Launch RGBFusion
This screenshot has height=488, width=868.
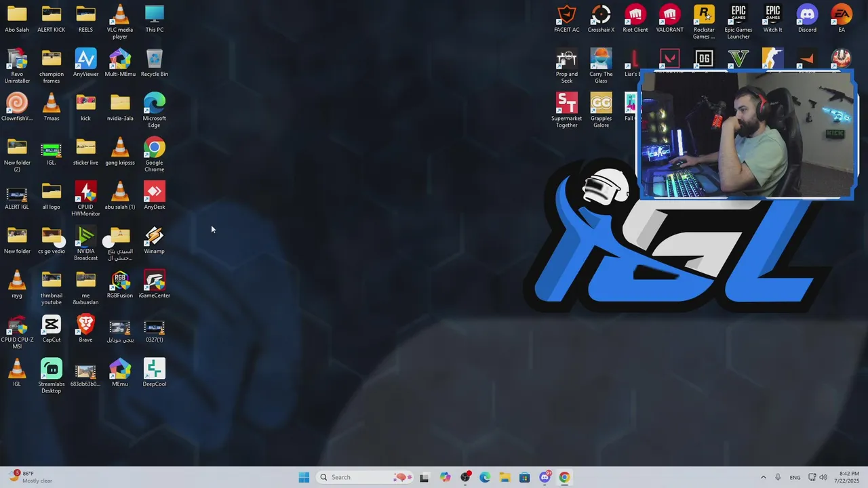point(120,285)
